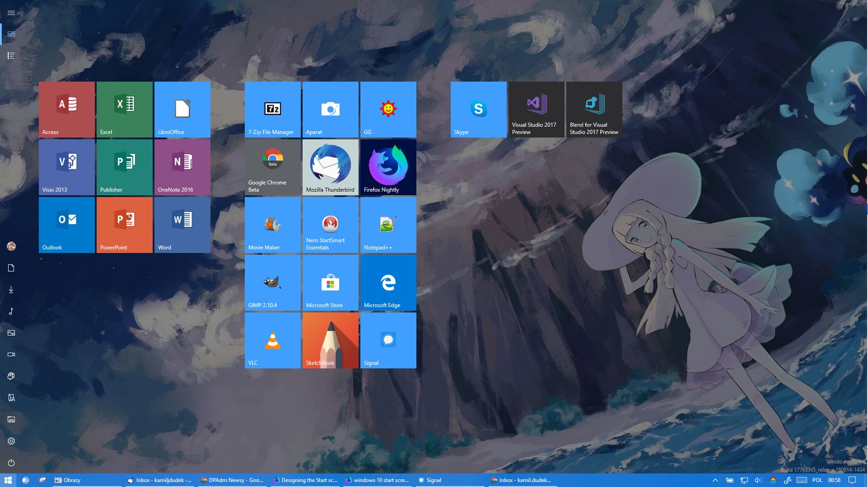Open the touch keyboard tray icon
This screenshot has height=487, width=868.
click(801, 480)
